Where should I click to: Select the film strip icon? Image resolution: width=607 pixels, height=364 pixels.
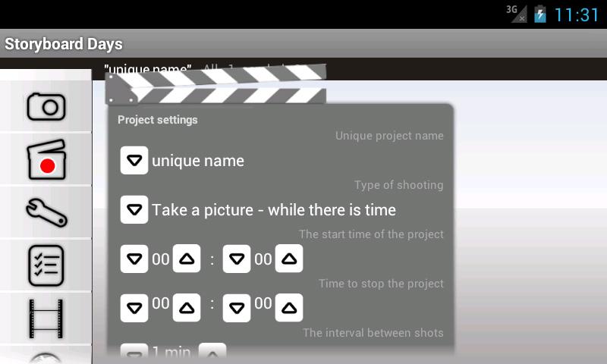46,318
